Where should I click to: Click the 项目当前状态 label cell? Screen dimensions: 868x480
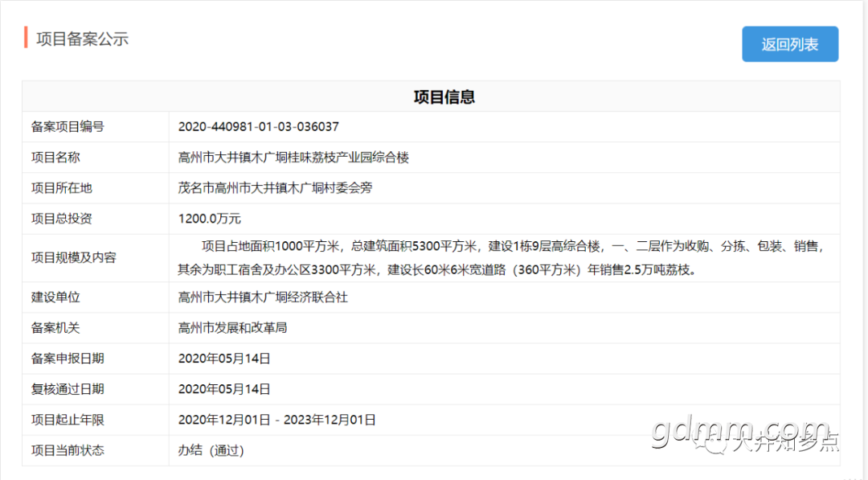[95, 451]
